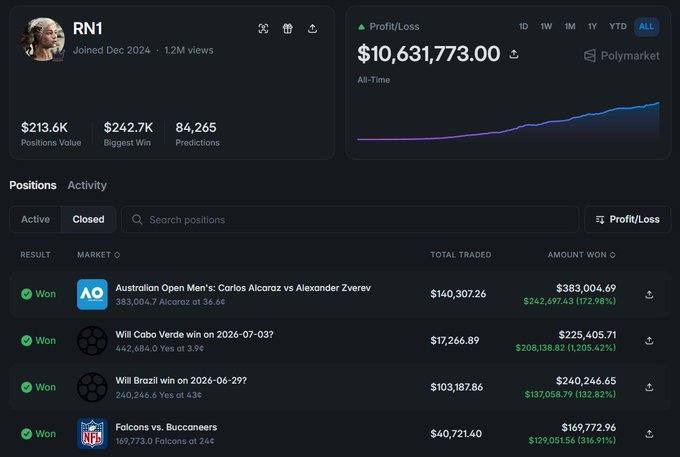Focus the Search positions field

(x=350, y=219)
